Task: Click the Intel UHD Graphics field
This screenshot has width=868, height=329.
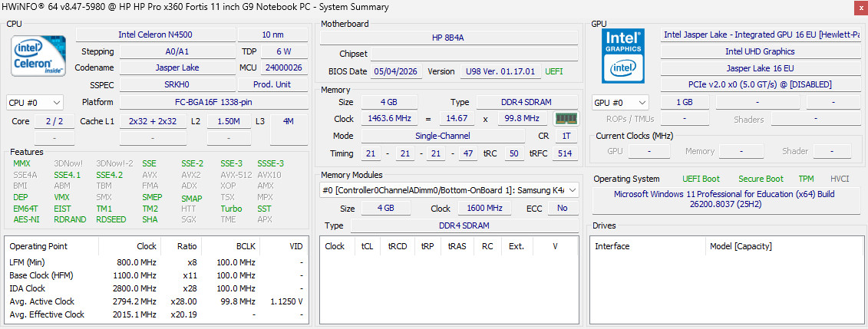Action: pyautogui.click(x=760, y=51)
